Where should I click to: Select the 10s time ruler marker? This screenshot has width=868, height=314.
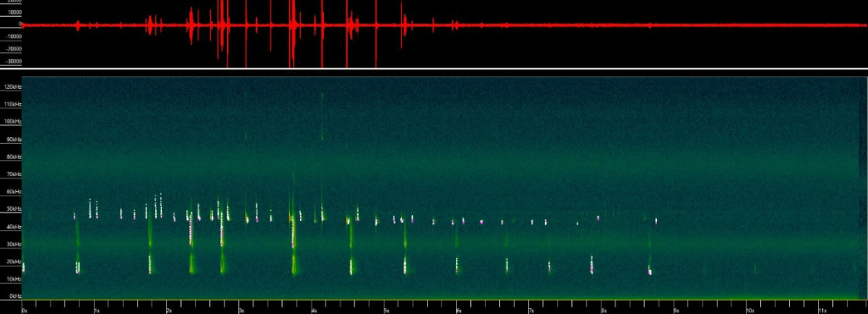pos(750,311)
